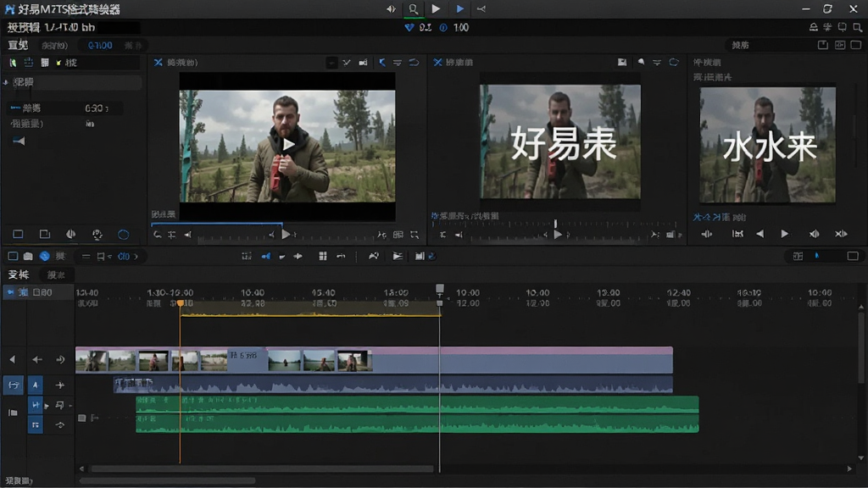
Task: Toggle the lower blue button on the green audio track
Action: tap(35, 425)
